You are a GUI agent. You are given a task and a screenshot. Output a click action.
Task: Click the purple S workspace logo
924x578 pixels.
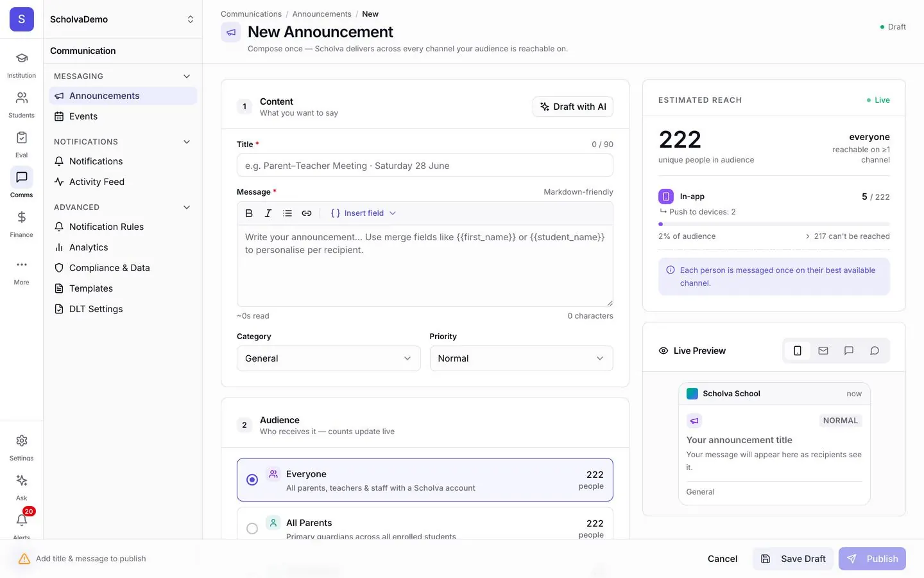tap(22, 19)
